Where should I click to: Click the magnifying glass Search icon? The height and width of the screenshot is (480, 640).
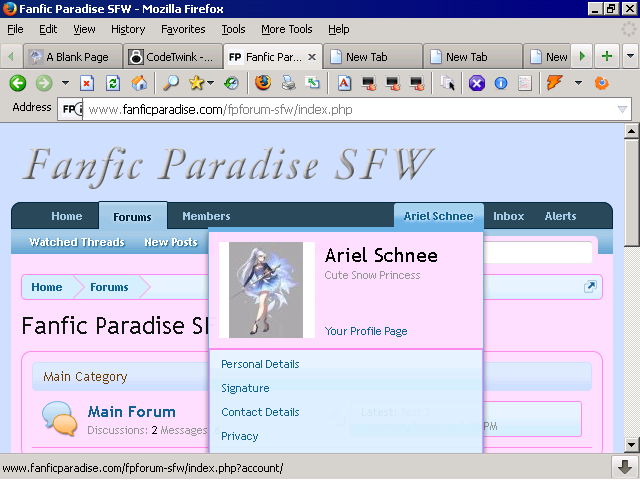tap(171, 83)
